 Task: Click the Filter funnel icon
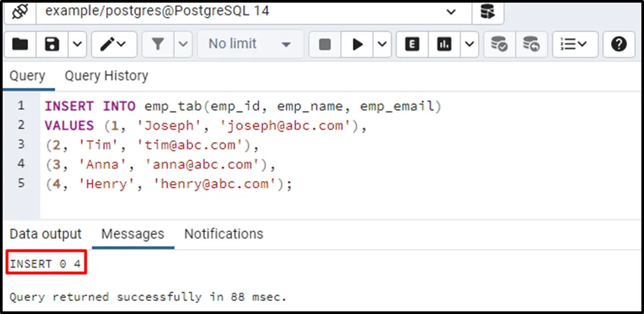click(158, 45)
